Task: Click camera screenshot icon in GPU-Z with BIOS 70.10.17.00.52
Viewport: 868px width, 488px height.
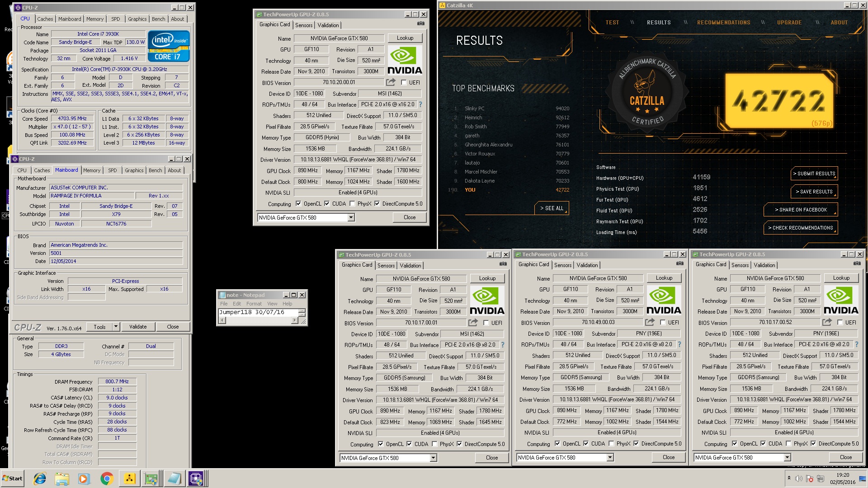Action: [857, 263]
